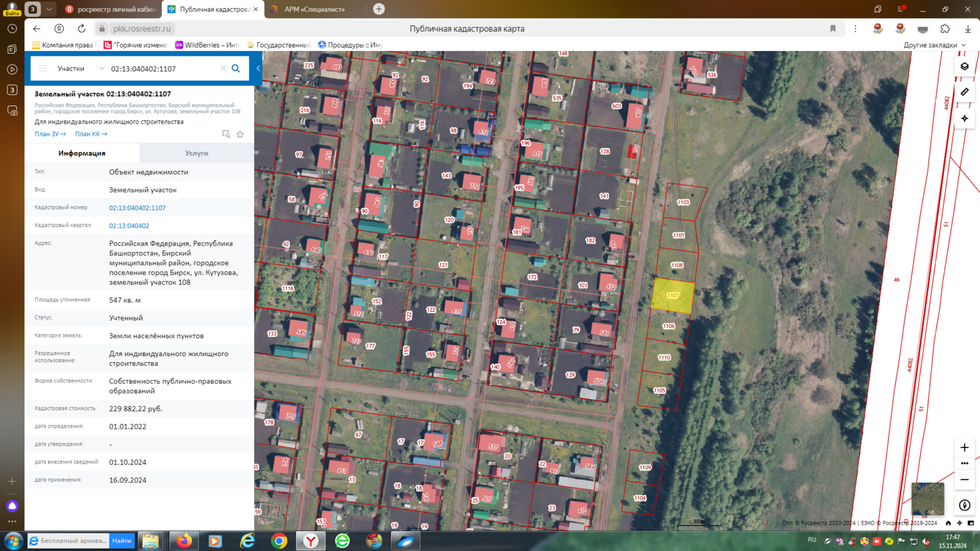This screenshot has width=980, height=551.
Task: Collapse the info panel with arrow
Action: pyautogui.click(x=258, y=69)
